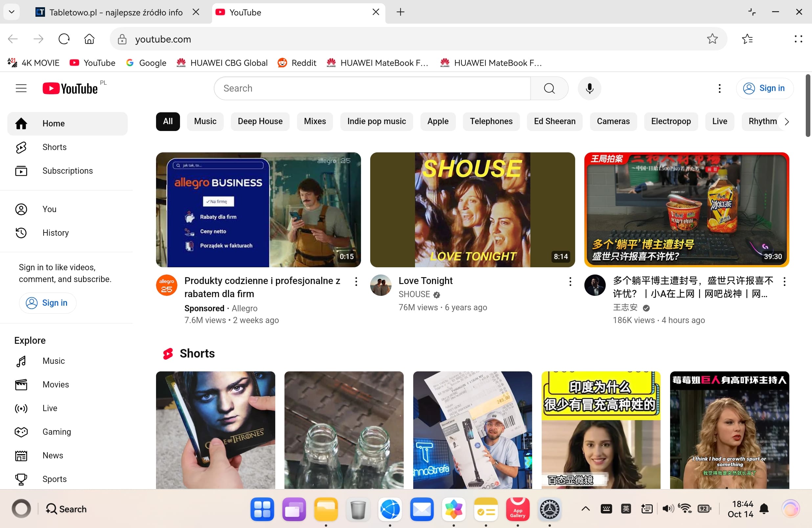Expand the hidden system tray icons
Viewport: 812px width, 528px height.
[x=585, y=509]
